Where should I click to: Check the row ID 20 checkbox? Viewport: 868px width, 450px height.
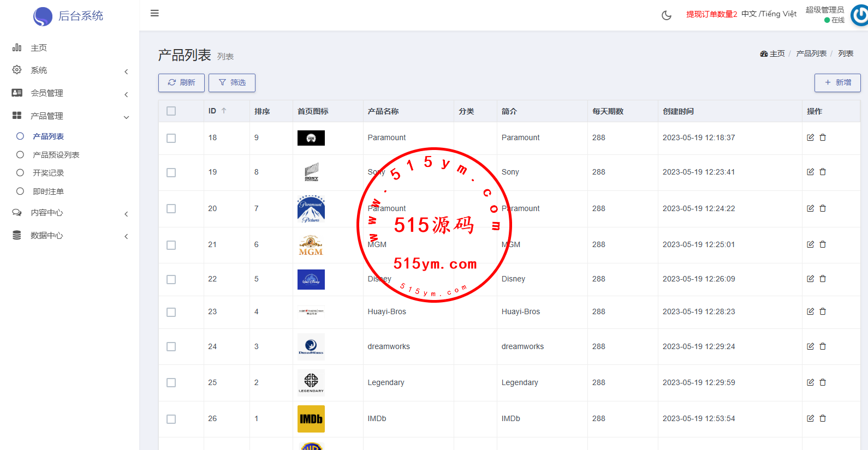(171, 209)
